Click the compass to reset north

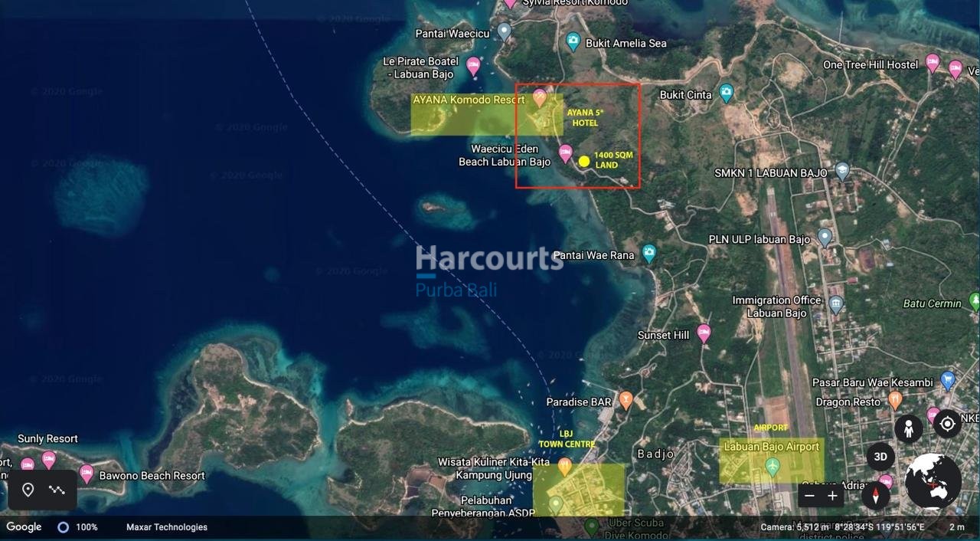pos(876,495)
